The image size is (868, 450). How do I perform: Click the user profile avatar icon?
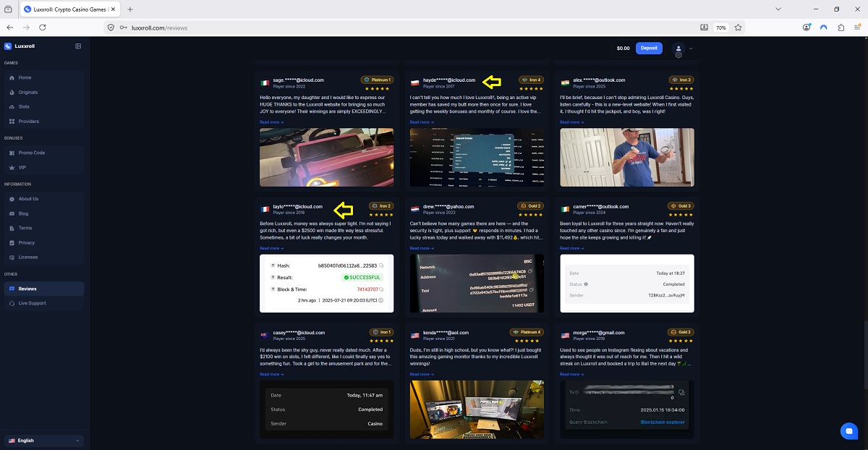click(x=678, y=48)
